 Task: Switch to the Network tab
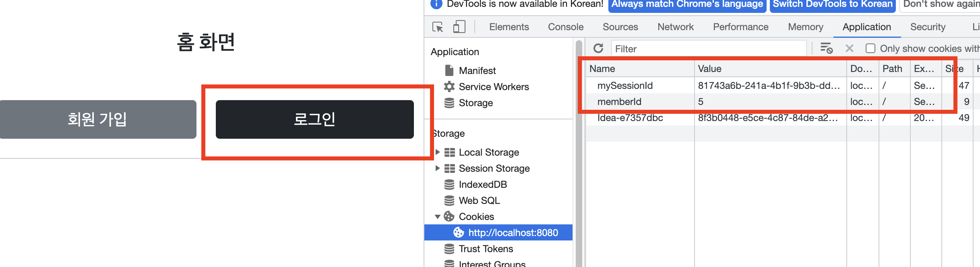pyautogui.click(x=676, y=27)
